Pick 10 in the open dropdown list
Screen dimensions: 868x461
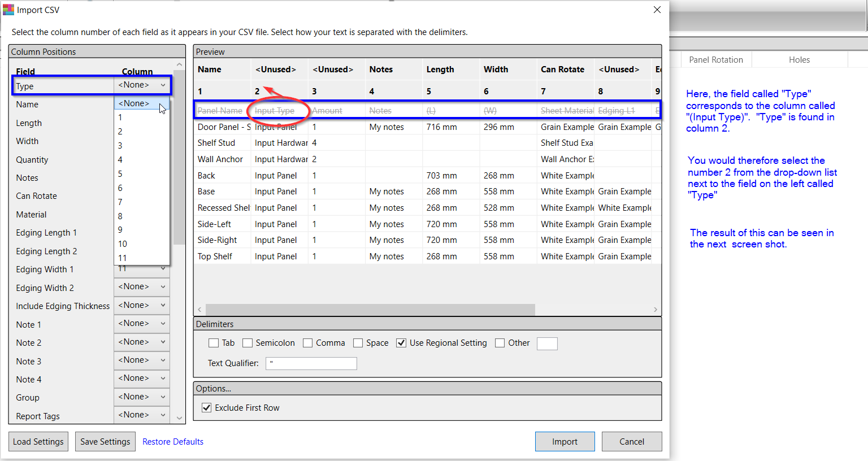point(142,244)
